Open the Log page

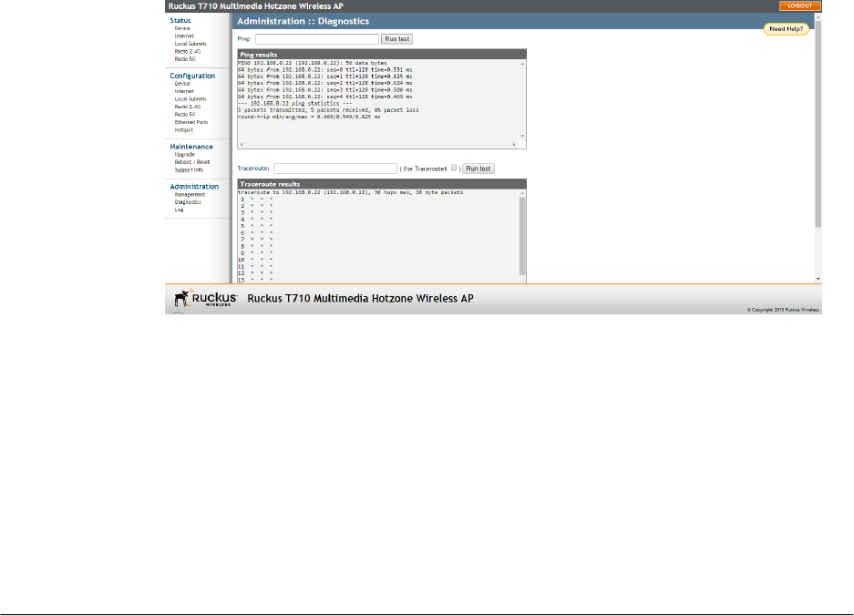(x=179, y=210)
